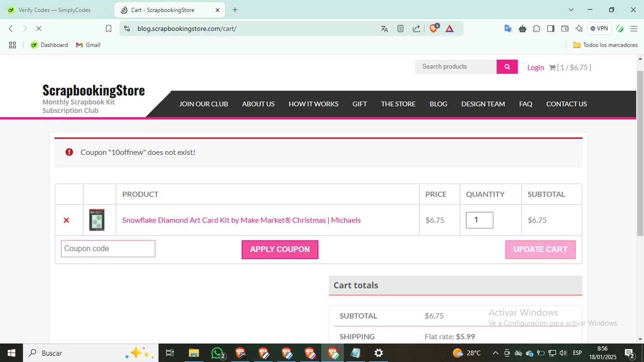Open Brave Shields lion icon
This screenshot has height=362, width=644.
coord(434,28)
